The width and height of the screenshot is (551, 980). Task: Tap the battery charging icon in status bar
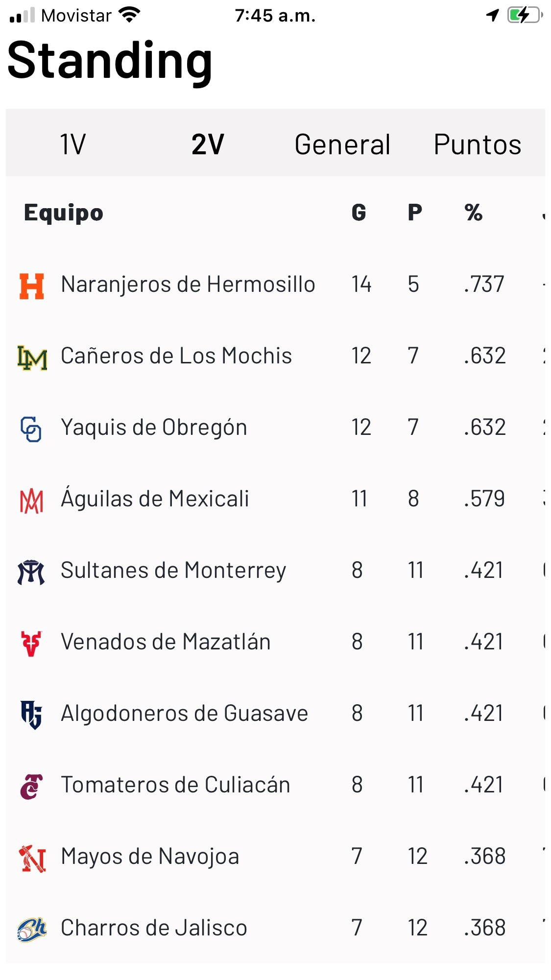tap(525, 16)
